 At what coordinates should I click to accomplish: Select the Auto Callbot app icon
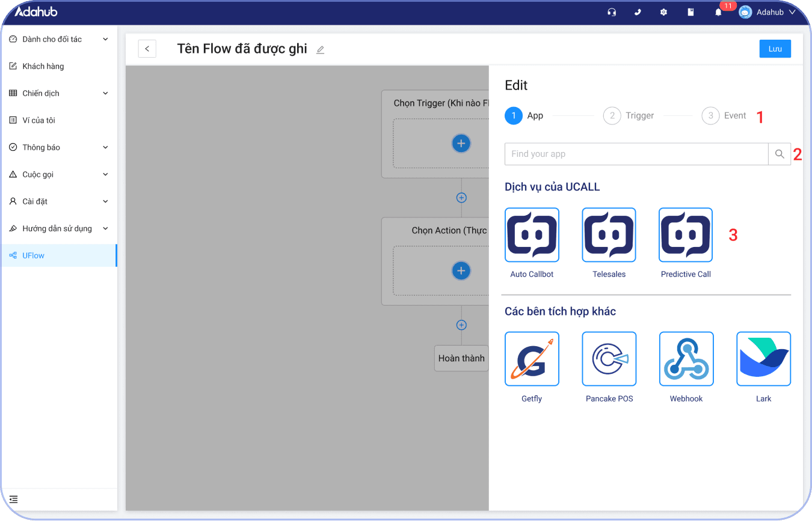point(532,234)
